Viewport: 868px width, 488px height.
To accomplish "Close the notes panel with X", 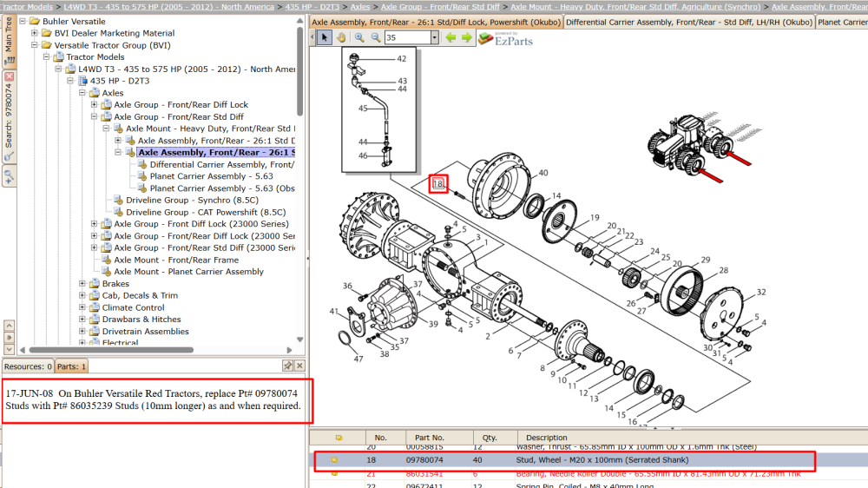I will tap(299, 366).
